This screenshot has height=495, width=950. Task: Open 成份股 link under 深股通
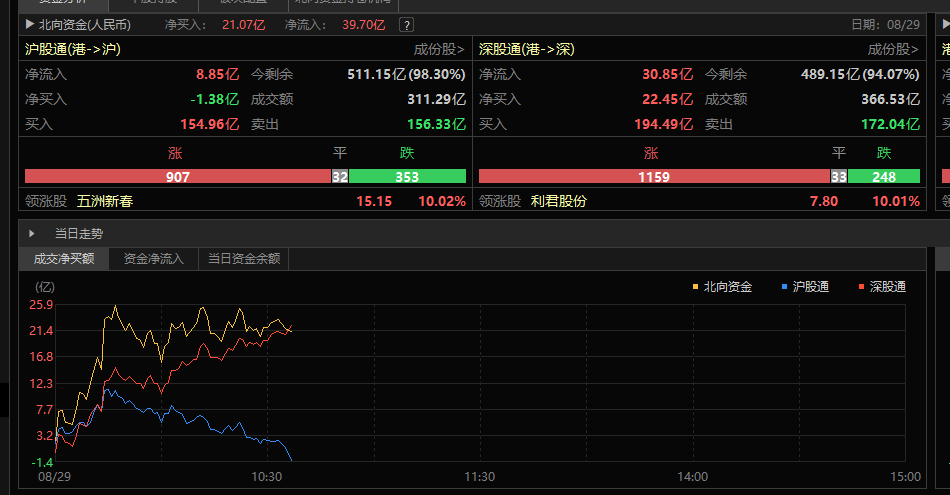(x=892, y=49)
